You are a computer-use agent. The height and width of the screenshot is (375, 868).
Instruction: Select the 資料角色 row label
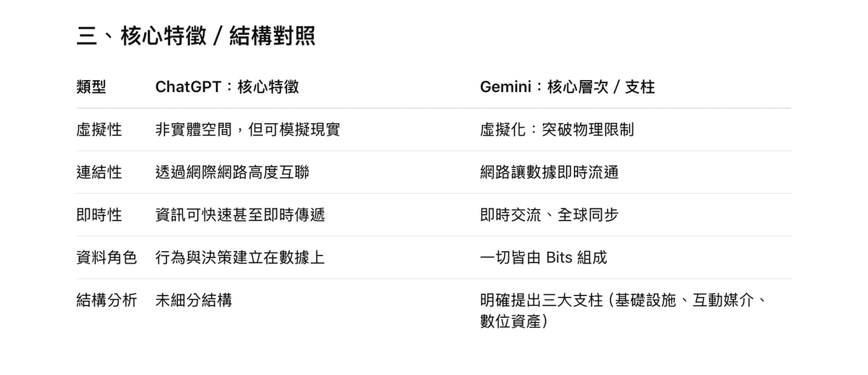click(x=106, y=257)
